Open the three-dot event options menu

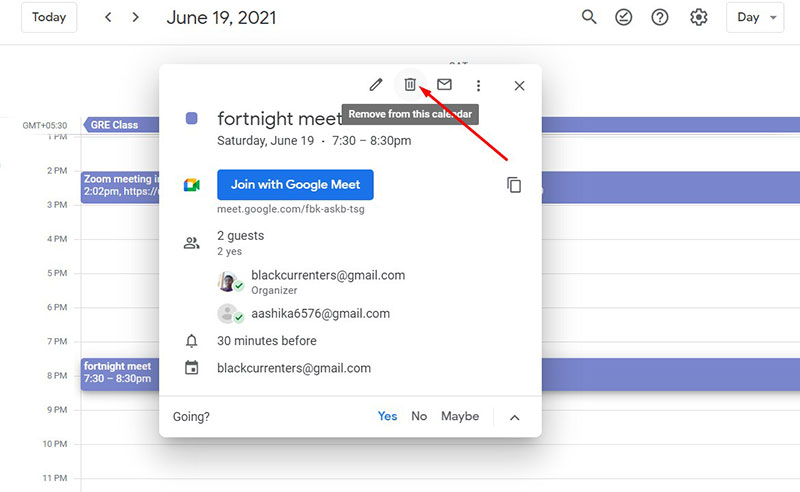479,86
